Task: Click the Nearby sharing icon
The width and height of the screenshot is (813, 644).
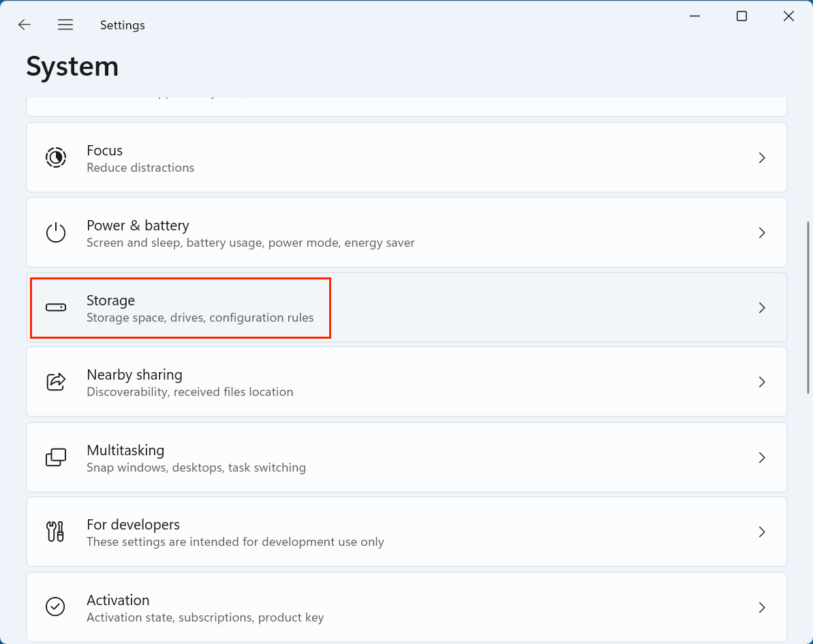Action: click(56, 382)
